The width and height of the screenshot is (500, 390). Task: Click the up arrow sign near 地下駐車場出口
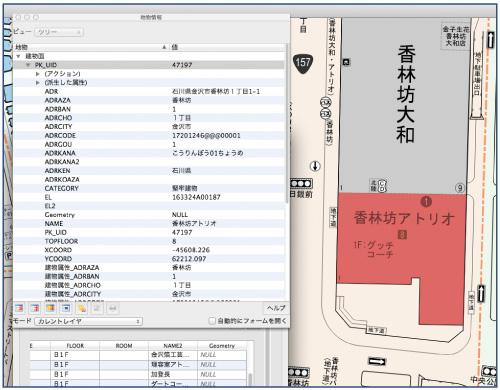click(490, 39)
